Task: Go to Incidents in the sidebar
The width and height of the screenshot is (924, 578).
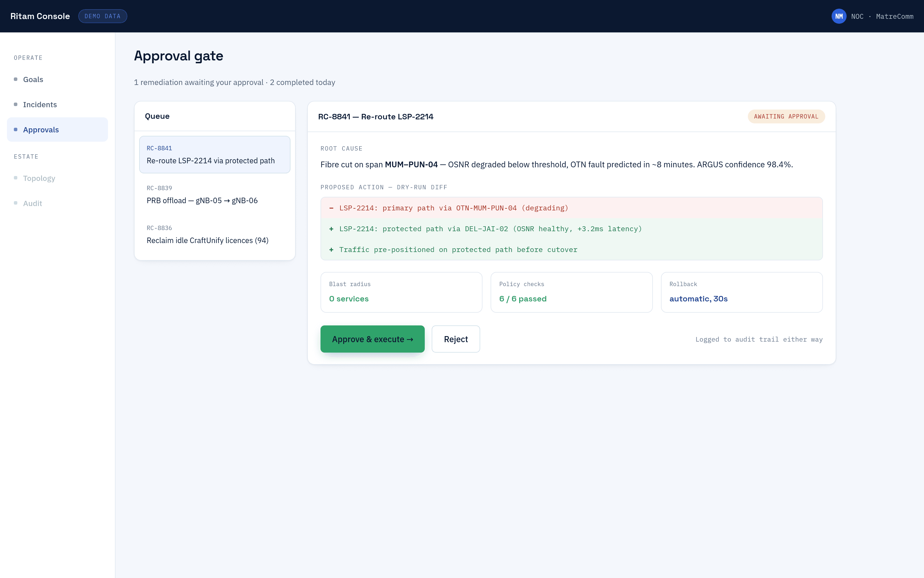Action: tap(57, 104)
